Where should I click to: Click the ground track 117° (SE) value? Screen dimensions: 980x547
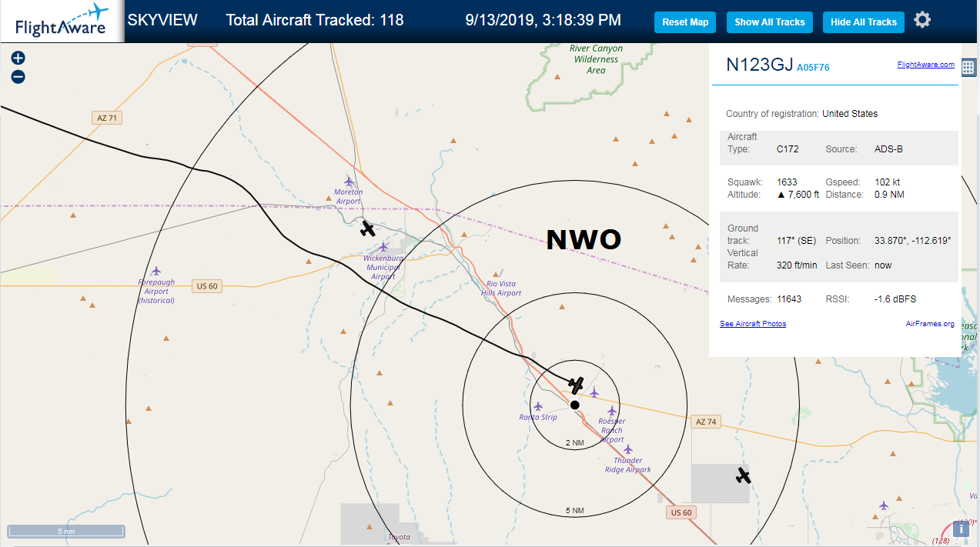point(796,241)
